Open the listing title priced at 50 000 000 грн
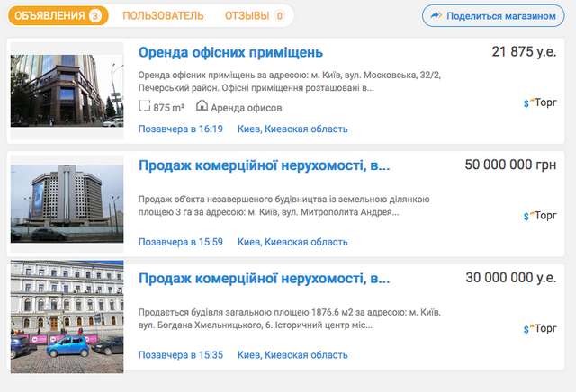The width and height of the screenshot is (576, 392). point(264,165)
